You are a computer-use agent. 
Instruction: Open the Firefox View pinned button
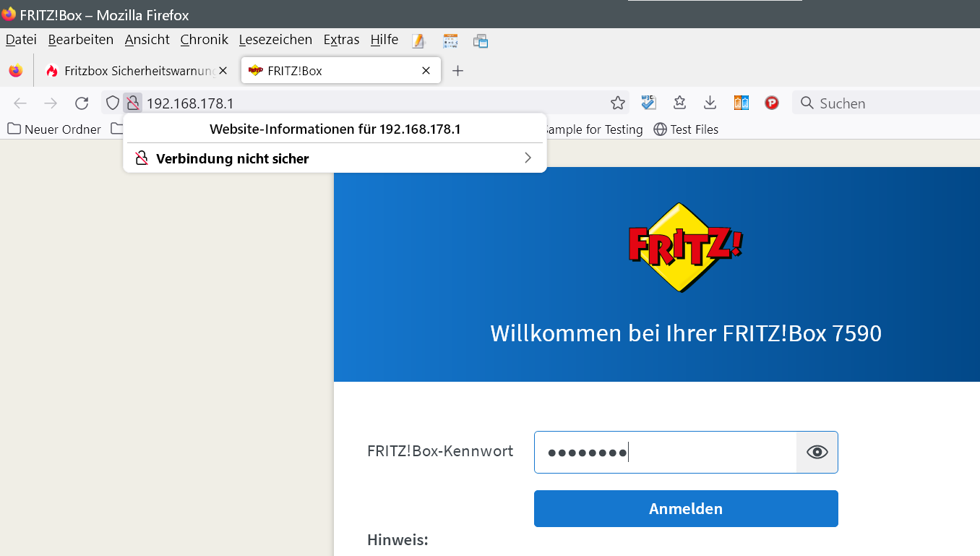(16, 71)
